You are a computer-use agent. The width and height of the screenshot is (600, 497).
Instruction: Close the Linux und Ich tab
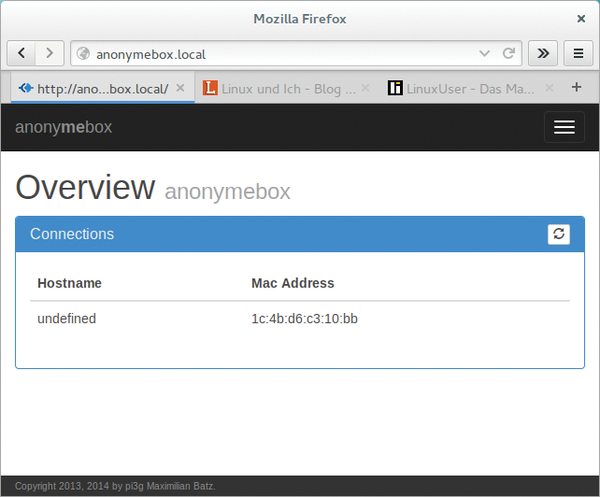365,88
